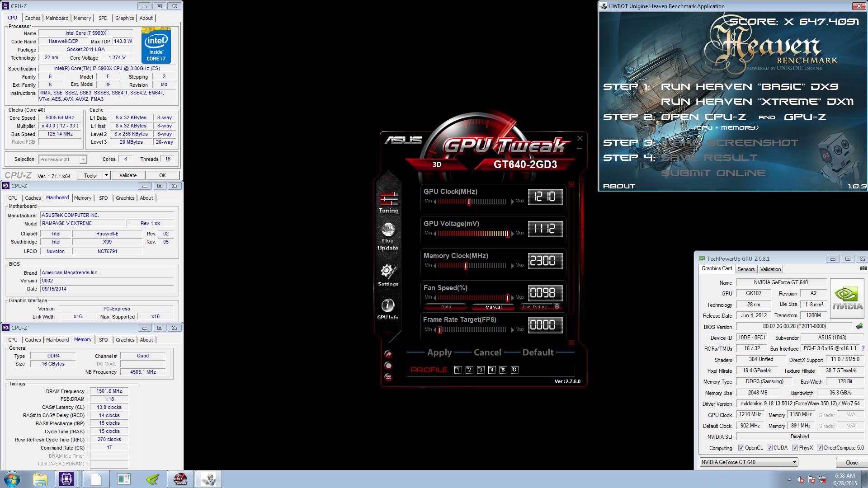Click the Intel Core i7 logo in CPU-Z
The height and width of the screenshot is (488, 868).
click(156, 45)
